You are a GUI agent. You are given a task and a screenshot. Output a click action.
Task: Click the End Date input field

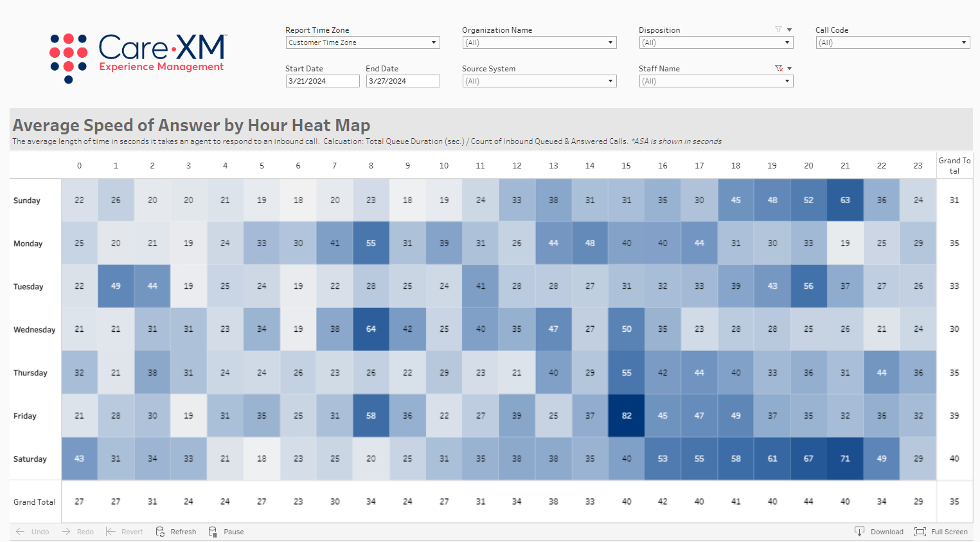coord(403,81)
